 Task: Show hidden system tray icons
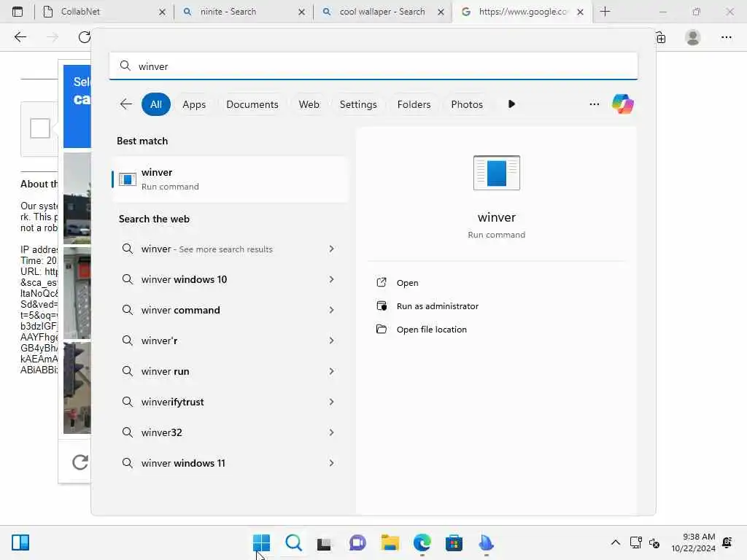(x=616, y=542)
